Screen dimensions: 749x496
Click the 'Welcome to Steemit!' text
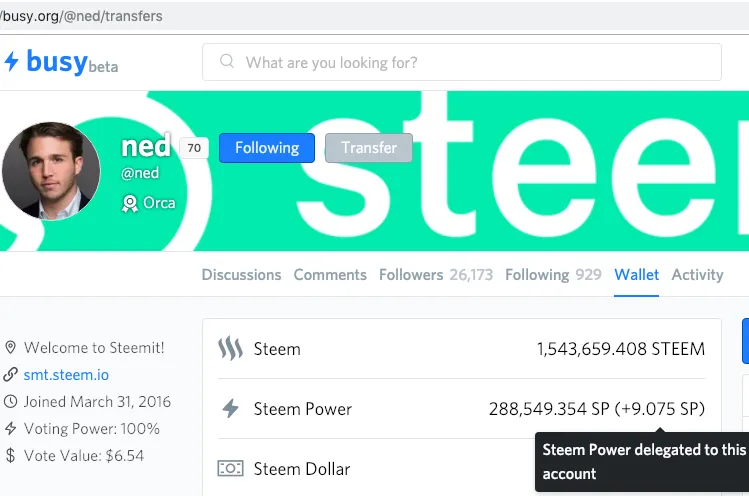click(x=94, y=348)
